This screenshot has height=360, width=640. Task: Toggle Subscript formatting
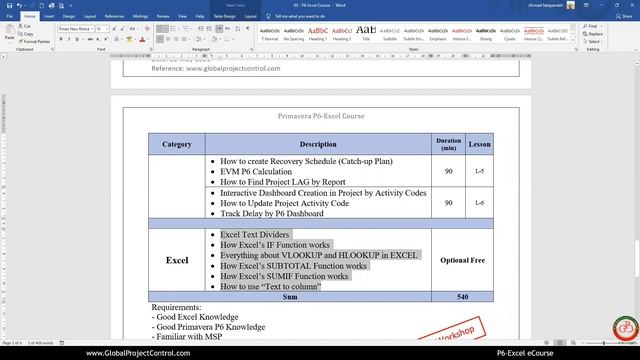coord(98,39)
